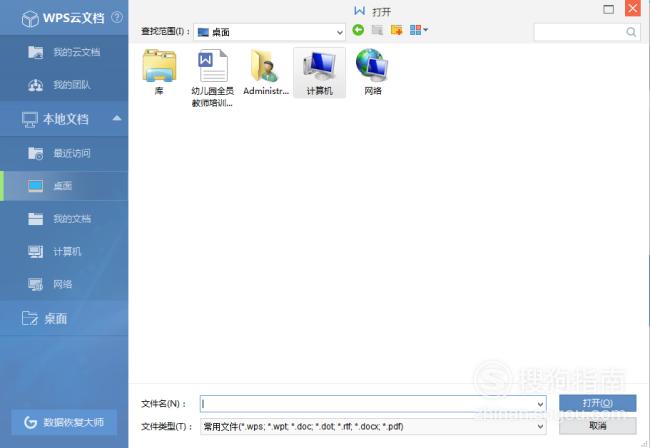
Task: Open My Team (我的团队) section
Action: pyautogui.click(x=64, y=85)
